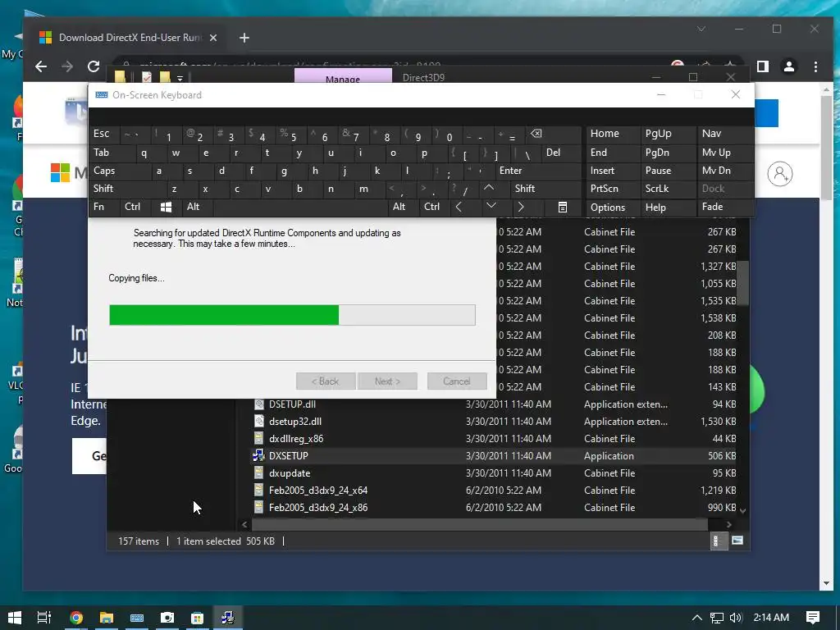Screen dimensions: 840x630
Task: Click Explorer horizontal scrollbar
Action: point(479,524)
